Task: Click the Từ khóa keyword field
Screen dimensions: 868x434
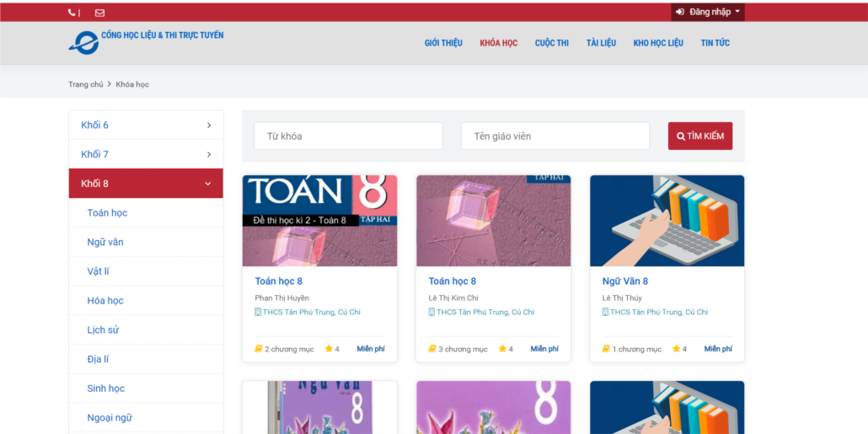Action: coord(349,137)
